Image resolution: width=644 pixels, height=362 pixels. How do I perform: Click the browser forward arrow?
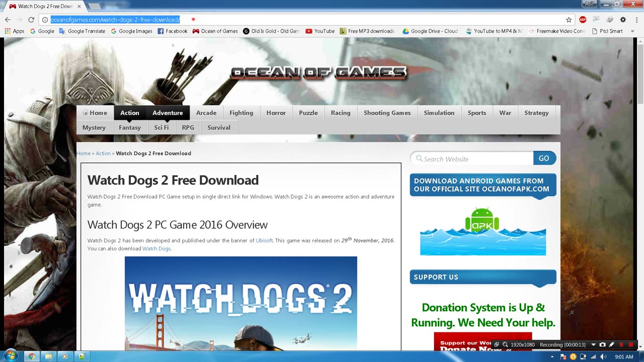point(19,20)
